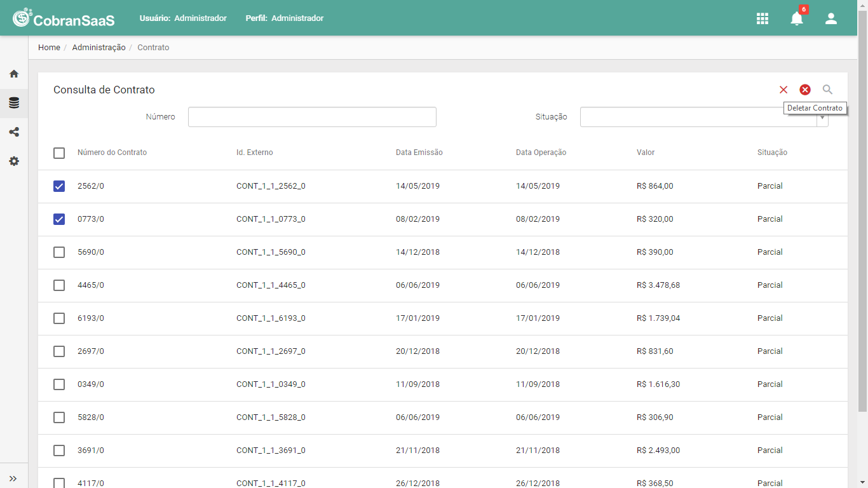
Task: Click CONT_1_1_0349_0 cell
Action: pyautogui.click(x=271, y=384)
